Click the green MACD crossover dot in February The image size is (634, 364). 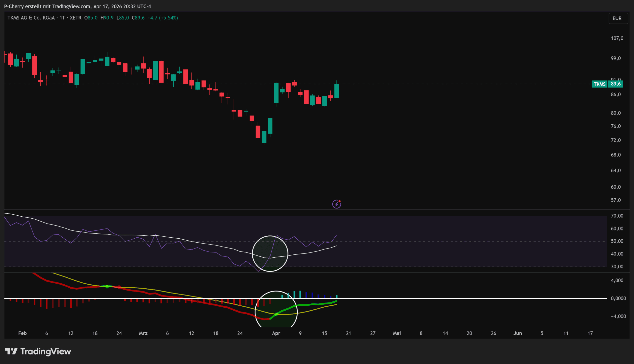coord(107,287)
